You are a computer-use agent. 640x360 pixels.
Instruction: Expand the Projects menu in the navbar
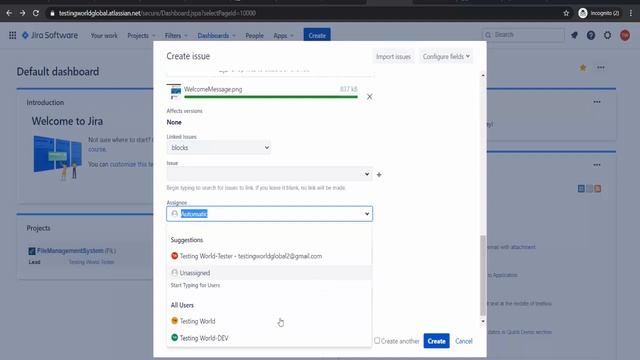pos(141,36)
